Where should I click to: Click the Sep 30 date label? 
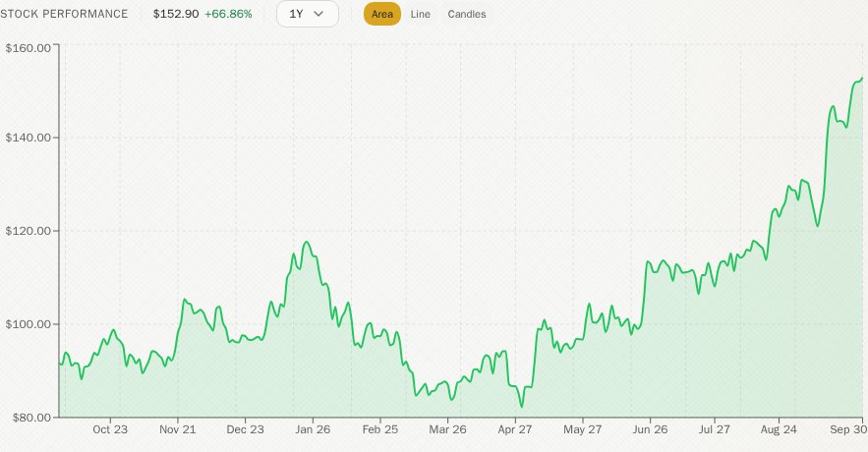point(847,429)
